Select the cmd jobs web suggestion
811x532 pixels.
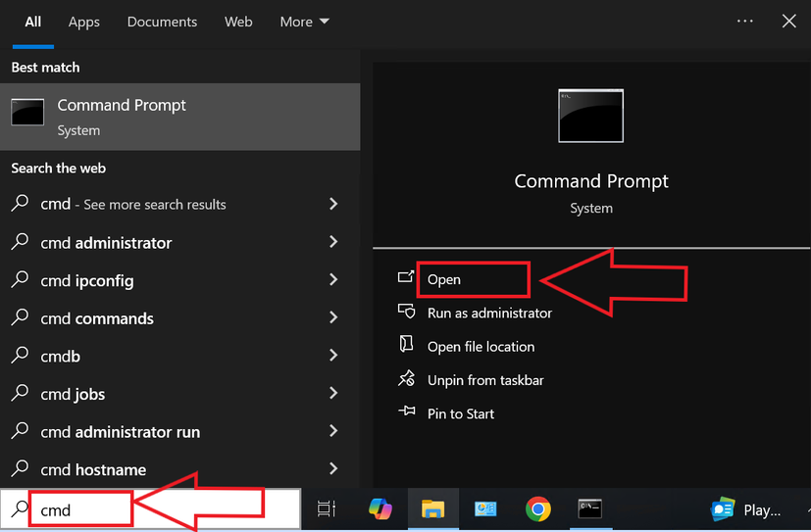(180, 394)
